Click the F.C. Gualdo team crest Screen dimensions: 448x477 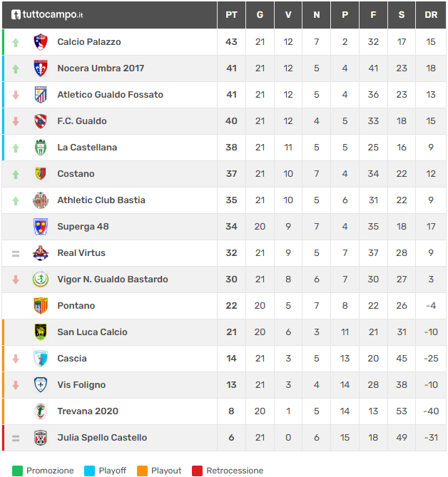point(41,121)
